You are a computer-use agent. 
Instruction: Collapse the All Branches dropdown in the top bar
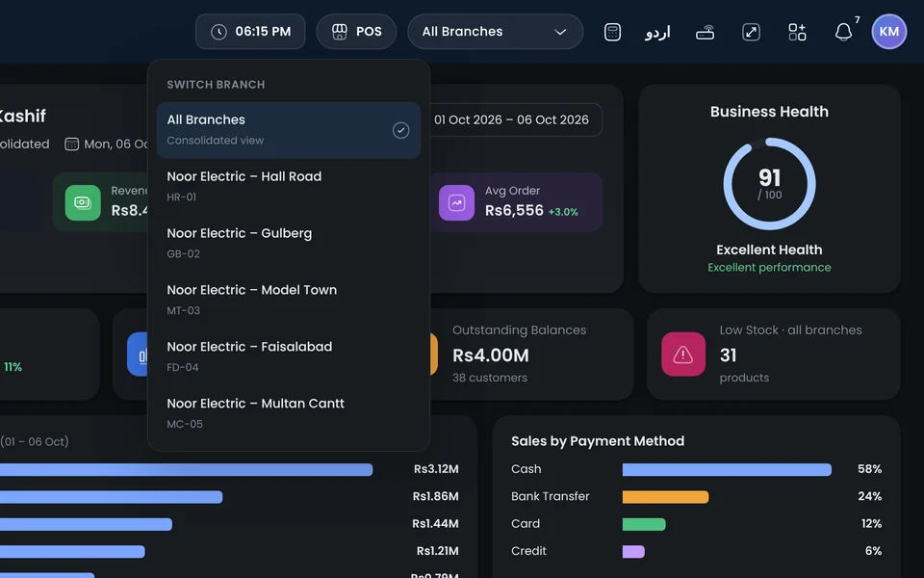[x=495, y=32]
